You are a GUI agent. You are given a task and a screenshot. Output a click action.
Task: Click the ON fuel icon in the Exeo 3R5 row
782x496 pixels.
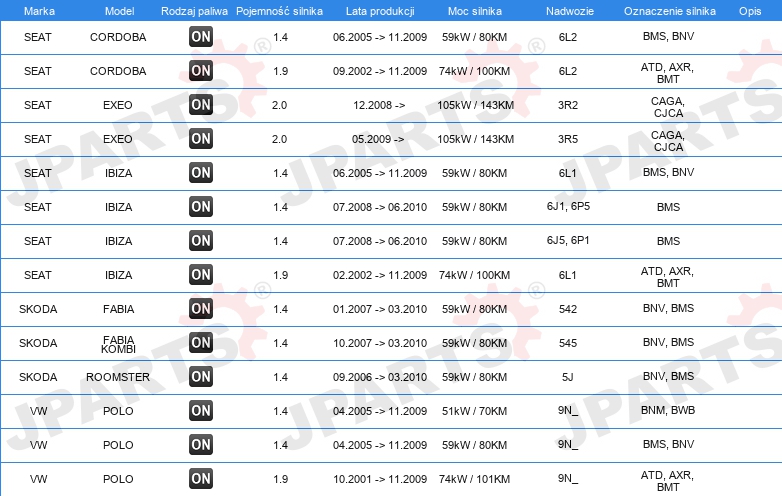pyautogui.click(x=201, y=138)
